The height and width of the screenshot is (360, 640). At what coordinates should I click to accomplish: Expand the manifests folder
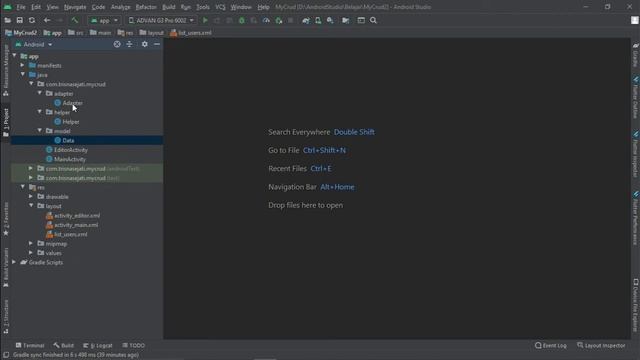click(x=23, y=65)
